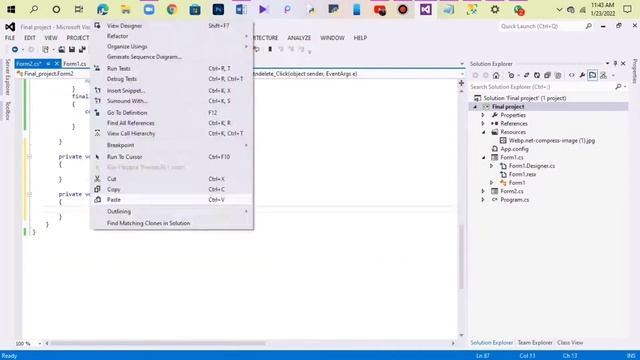Open Google Chrome from the taskbar

click(171, 9)
